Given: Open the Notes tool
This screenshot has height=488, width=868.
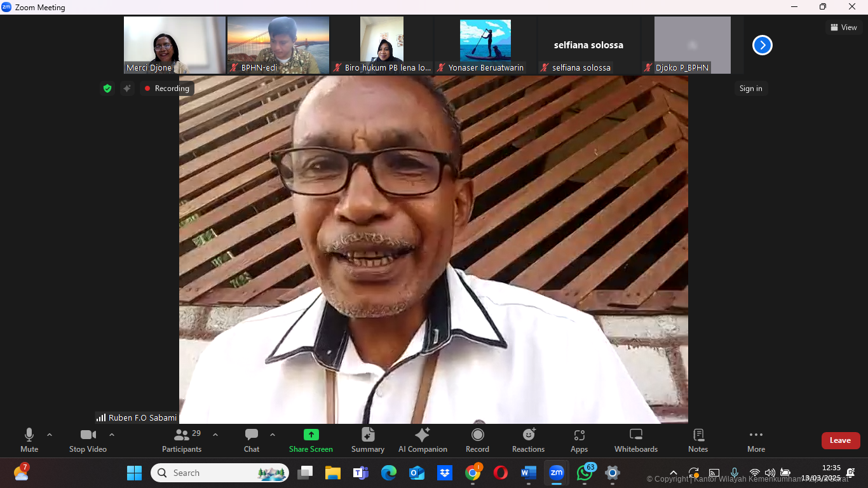Looking at the screenshot, I should point(698,440).
